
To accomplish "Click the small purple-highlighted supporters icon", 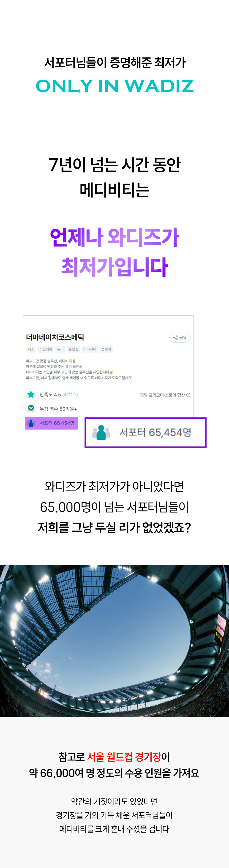I will [31, 423].
